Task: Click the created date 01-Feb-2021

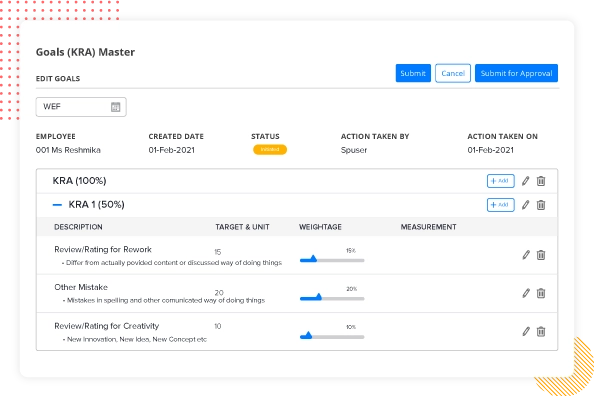Action: 171,150
